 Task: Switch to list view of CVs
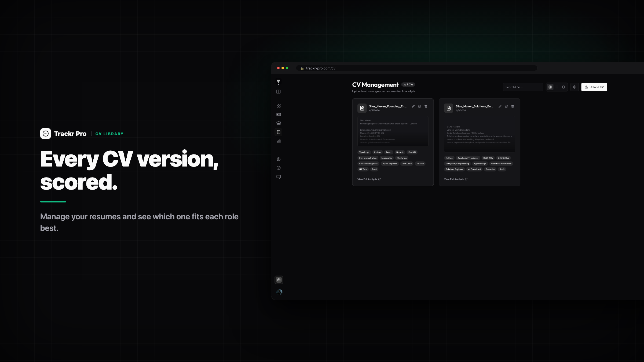557,87
